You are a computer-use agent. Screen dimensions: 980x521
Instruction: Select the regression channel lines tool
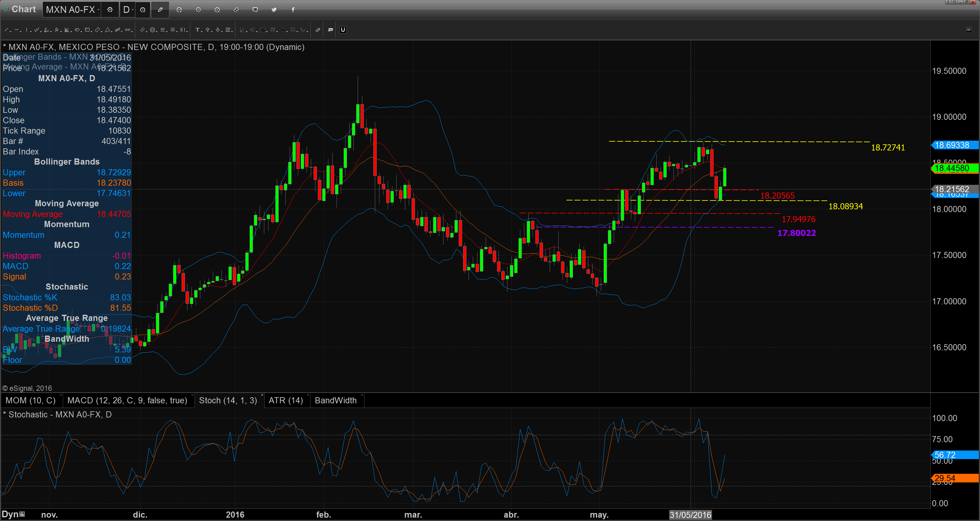(x=118, y=30)
